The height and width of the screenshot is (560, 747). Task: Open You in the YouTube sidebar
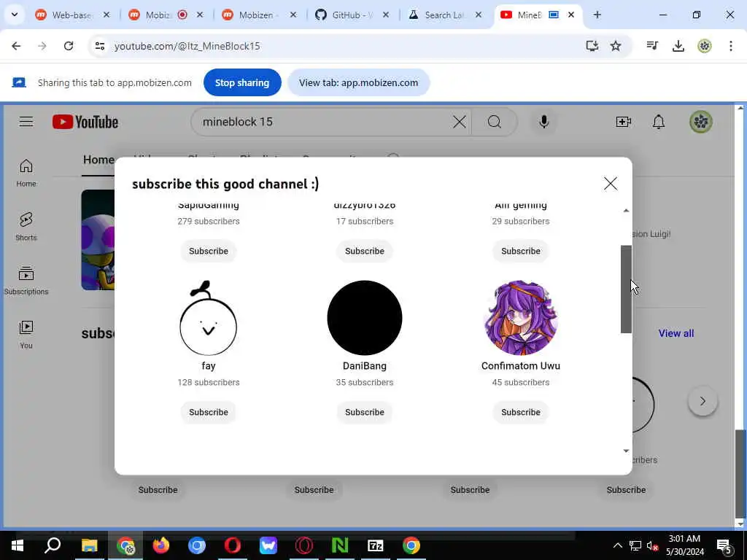tap(26, 335)
